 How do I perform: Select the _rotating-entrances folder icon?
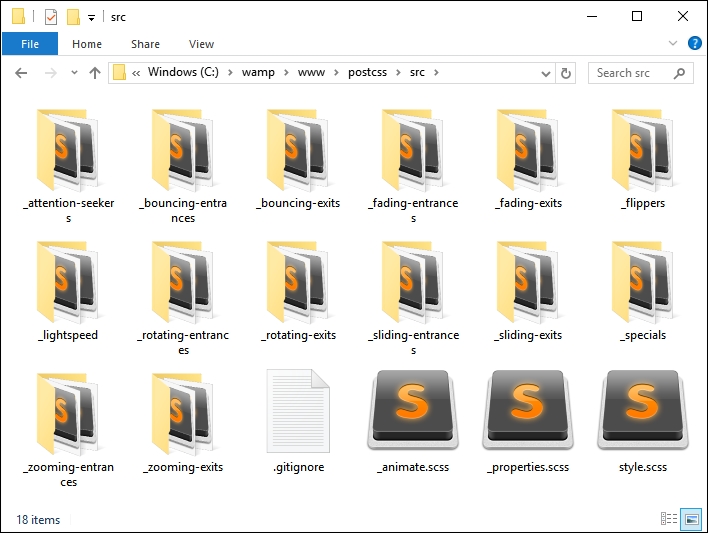click(x=183, y=282)
